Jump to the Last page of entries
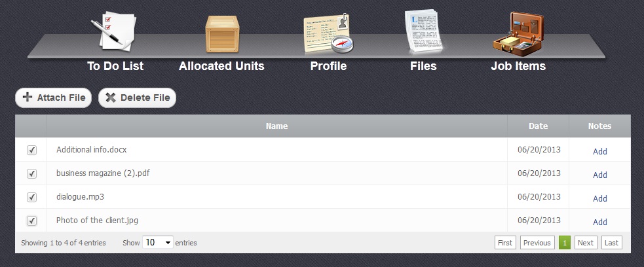This screenshot has height=267, width=644. tap(611, 243)
